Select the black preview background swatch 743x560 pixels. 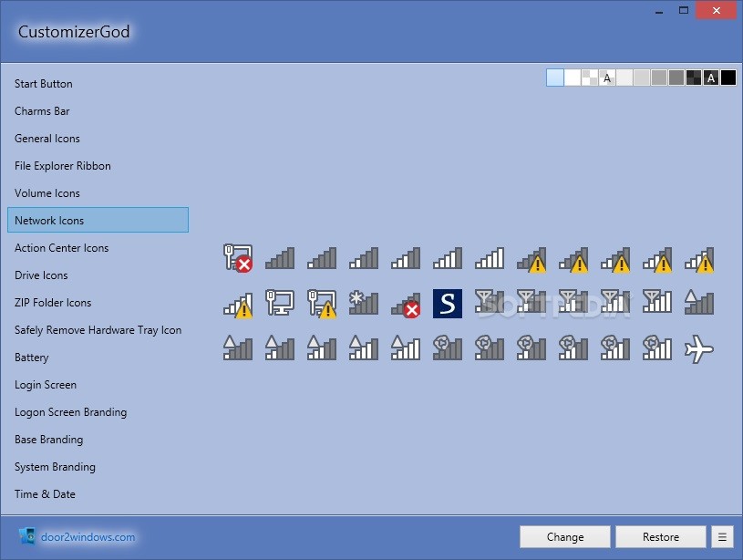tap(728, 78)
